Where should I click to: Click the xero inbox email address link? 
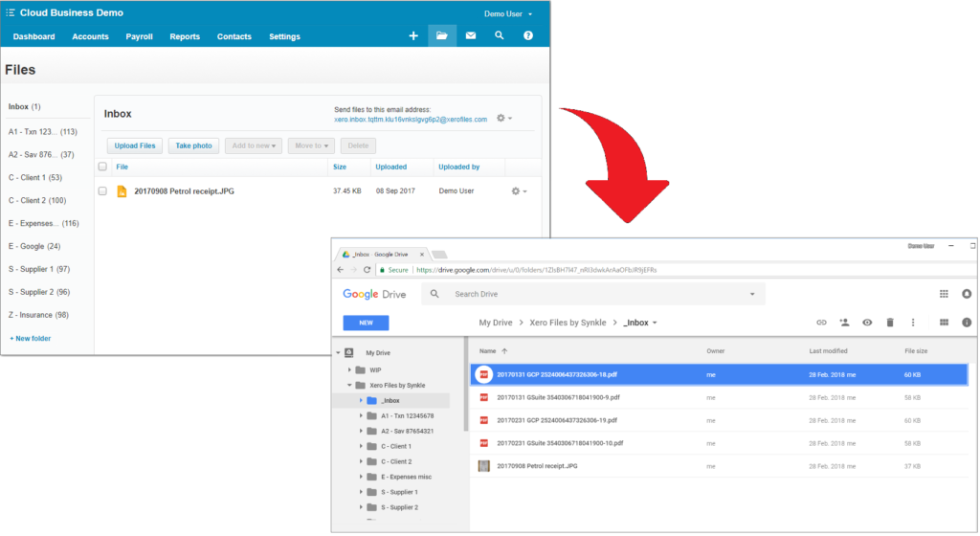click(x=410, y=120)
